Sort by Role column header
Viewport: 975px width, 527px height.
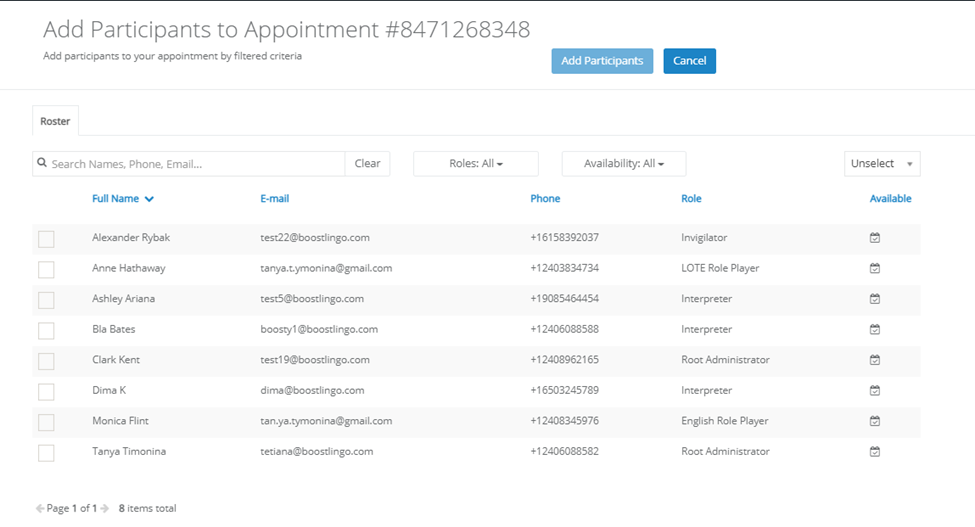[691, 198]
